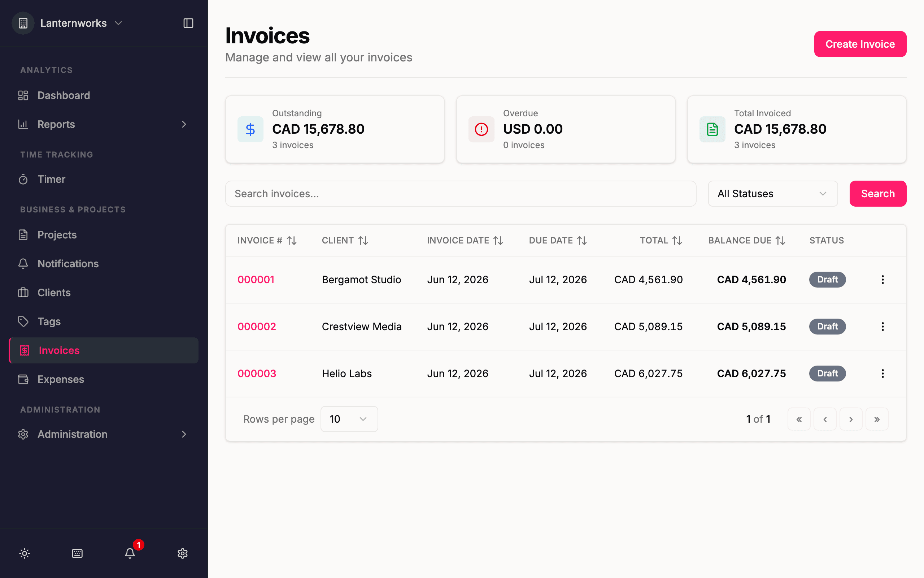The height and width of the screenshot is (578, 924).
Task: Click the Search button
Action: point(878,193)
